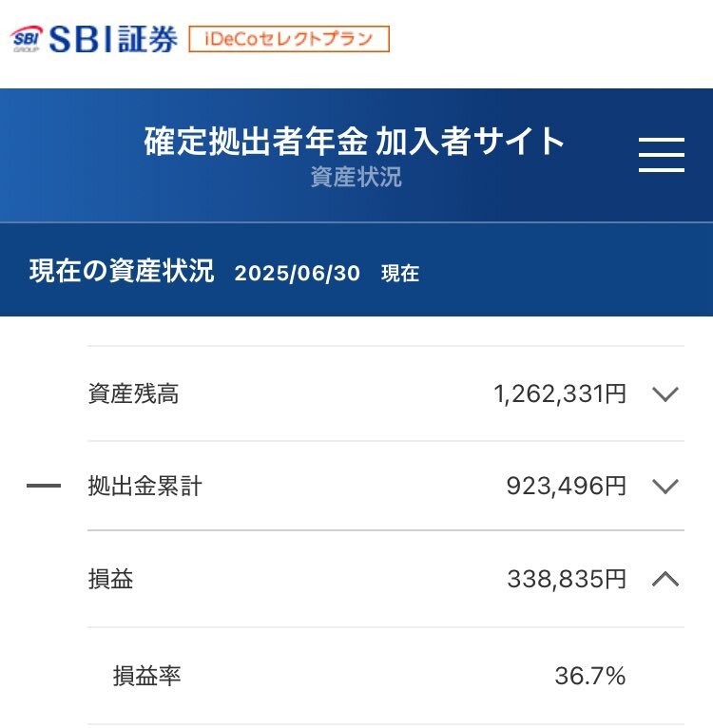The image size is (713, 728).
Task: Click the 損益率 row label
Action: 146,676
